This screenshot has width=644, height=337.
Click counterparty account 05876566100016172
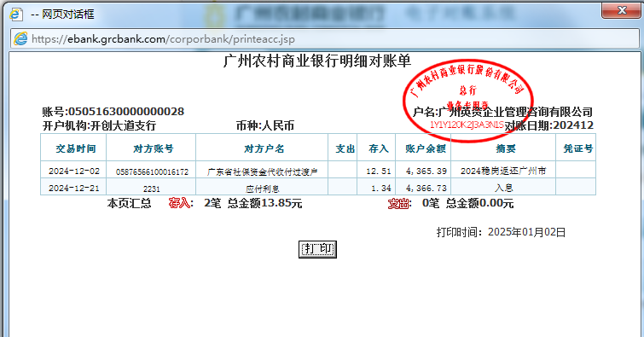pos(152,171)
